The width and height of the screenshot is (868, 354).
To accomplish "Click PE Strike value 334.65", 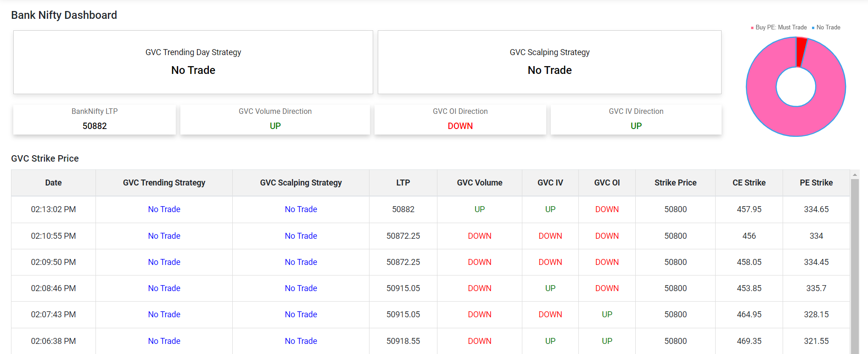I will (816, 209).
